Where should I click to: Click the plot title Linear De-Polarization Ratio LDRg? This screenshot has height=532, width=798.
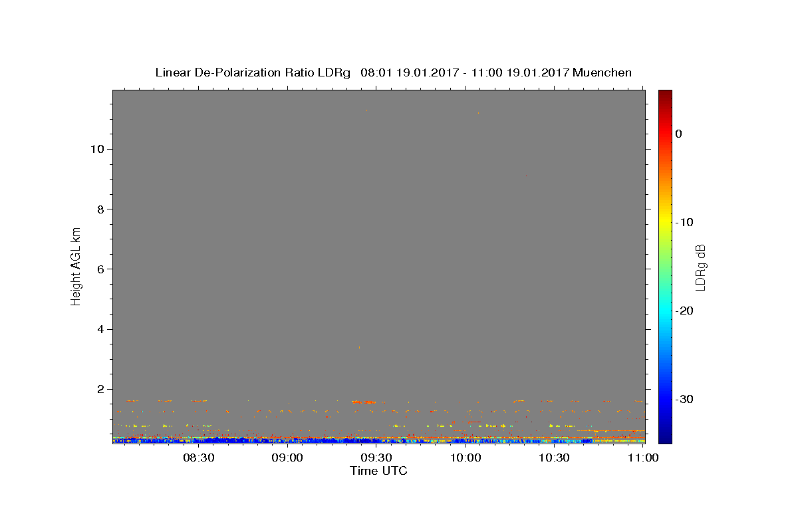pos(253,72)
